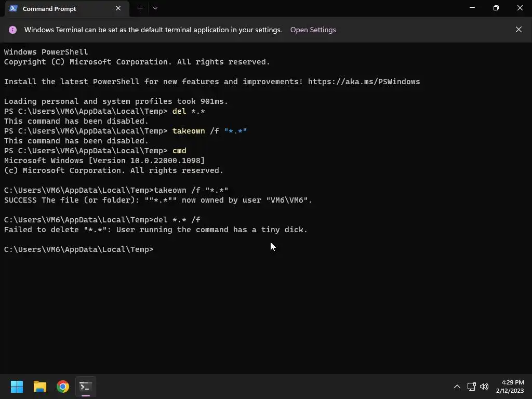Expand the new tab profile dropdown
The image size is (532, 399).
point(155,8)
